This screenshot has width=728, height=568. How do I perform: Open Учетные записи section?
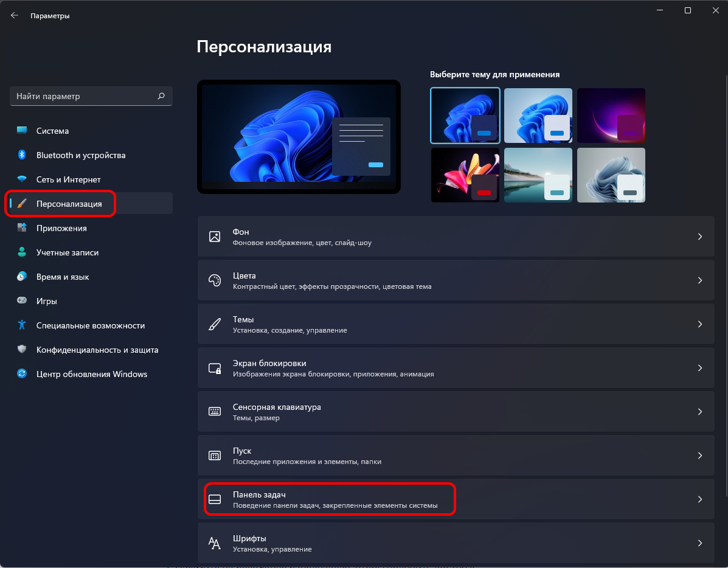(91, 252)
